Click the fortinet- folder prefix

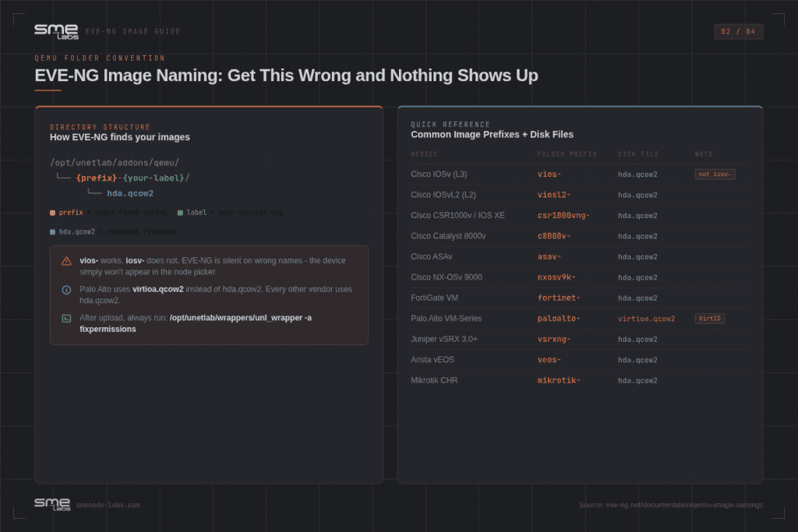pyautogui.click(x=559, y=298)
